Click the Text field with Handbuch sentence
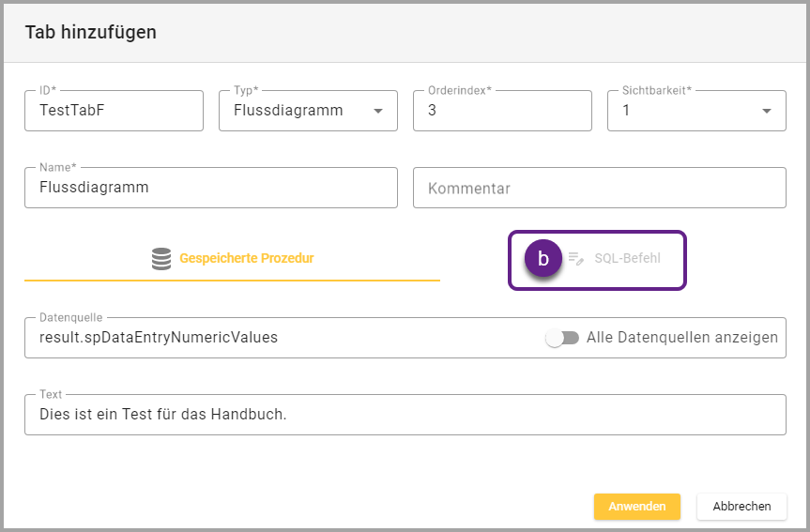Image resolution: width=810 pixels, height=532 pixels. tap(405, 414)
